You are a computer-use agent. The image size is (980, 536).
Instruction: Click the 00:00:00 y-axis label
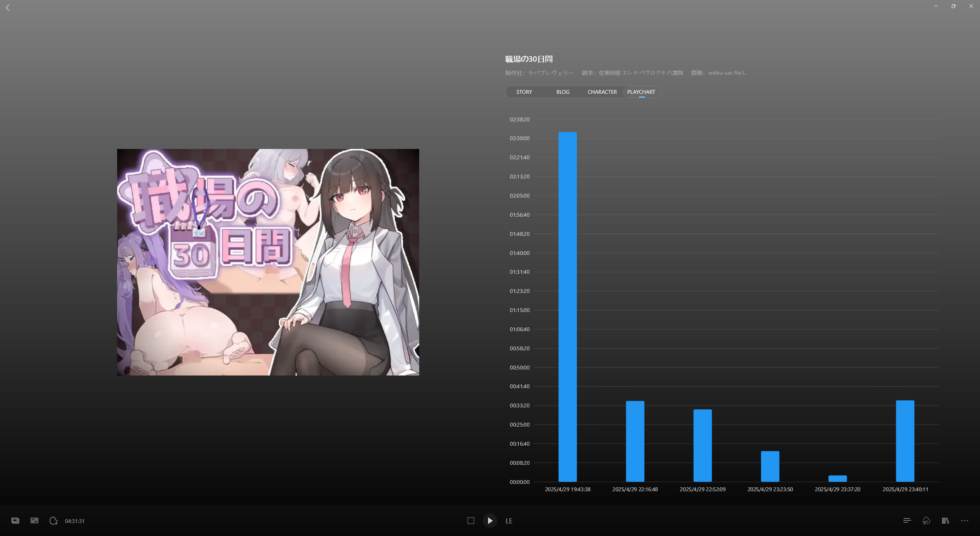(x=519, y=482)
